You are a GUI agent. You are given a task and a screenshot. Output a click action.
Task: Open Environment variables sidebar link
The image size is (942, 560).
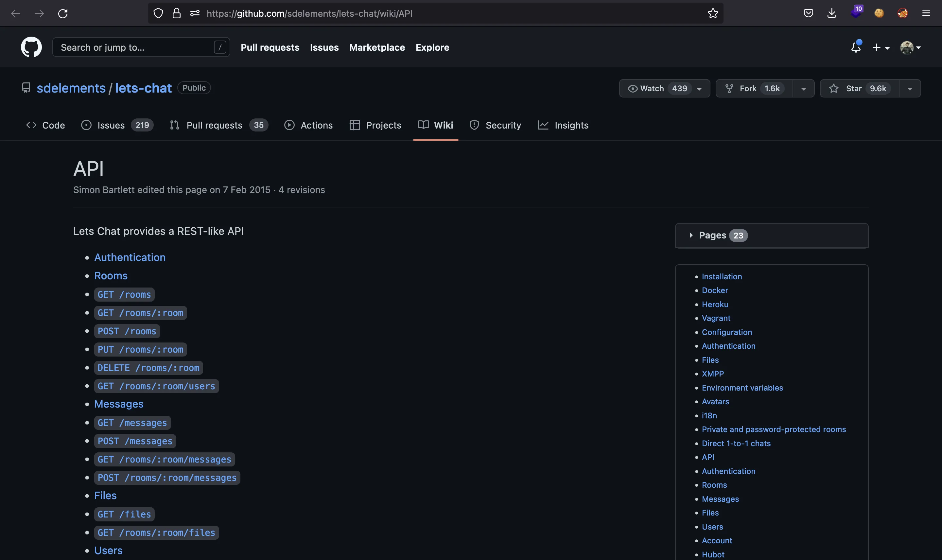click(x=742, y=388)
